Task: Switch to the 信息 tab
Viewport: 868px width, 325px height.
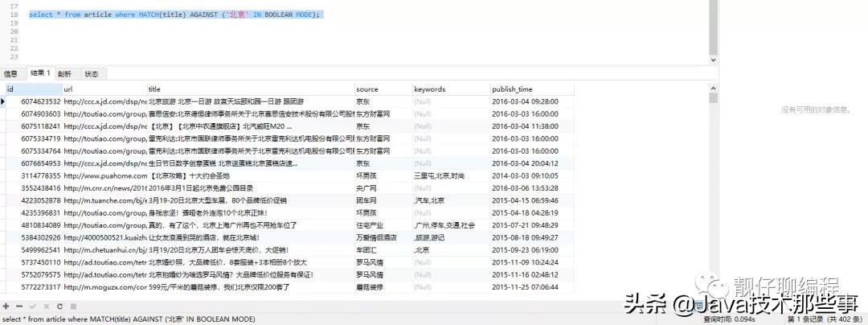Action: 11,74
